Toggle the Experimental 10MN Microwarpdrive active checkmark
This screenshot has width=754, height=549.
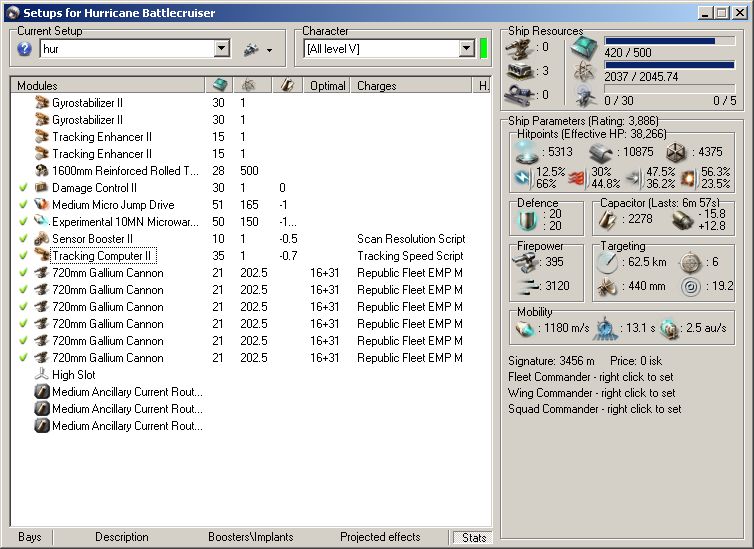pyautogui.click(x=23, y=222)
